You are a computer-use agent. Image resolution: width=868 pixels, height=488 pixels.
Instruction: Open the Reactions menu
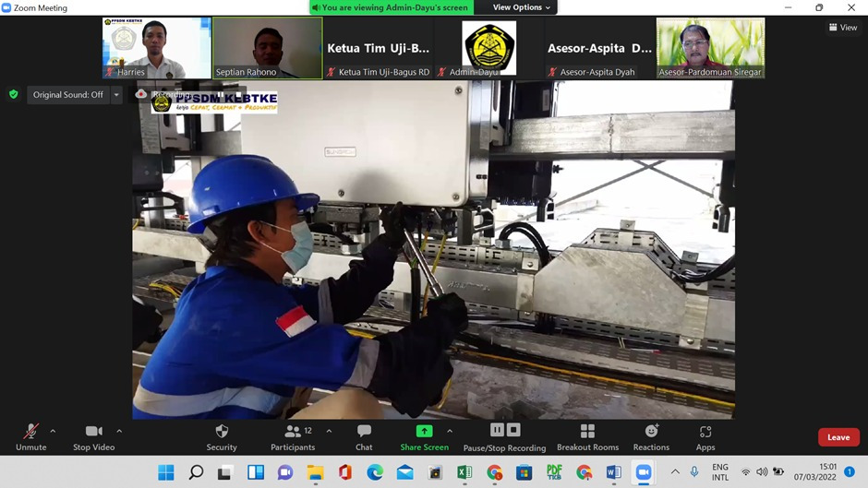[651, 437]
